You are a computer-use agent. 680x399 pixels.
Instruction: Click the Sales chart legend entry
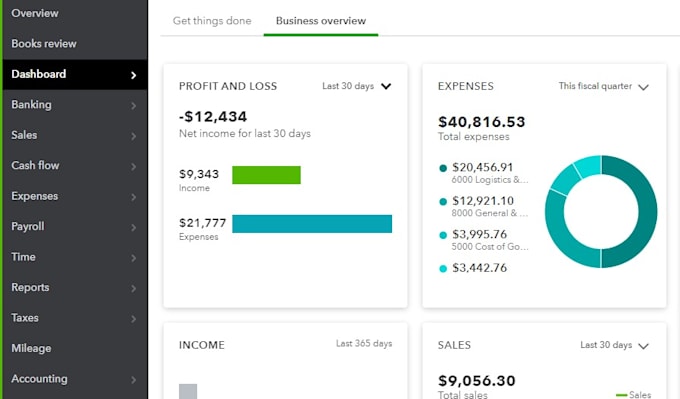[x=634, y=394]
